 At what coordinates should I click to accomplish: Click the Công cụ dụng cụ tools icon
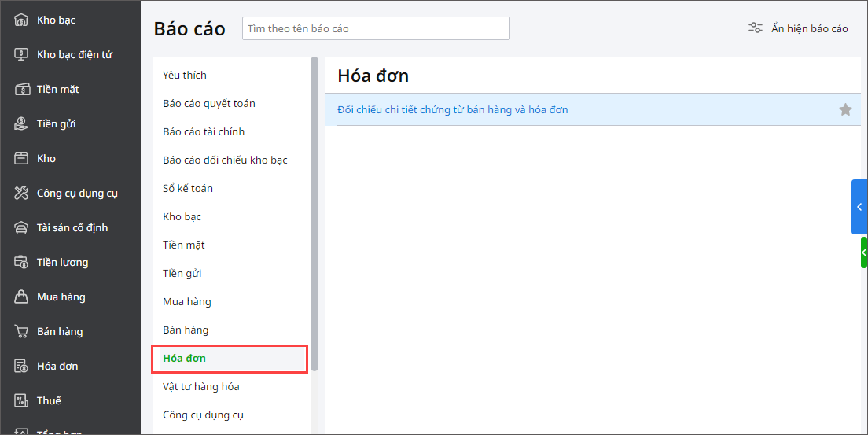point(21,193)
